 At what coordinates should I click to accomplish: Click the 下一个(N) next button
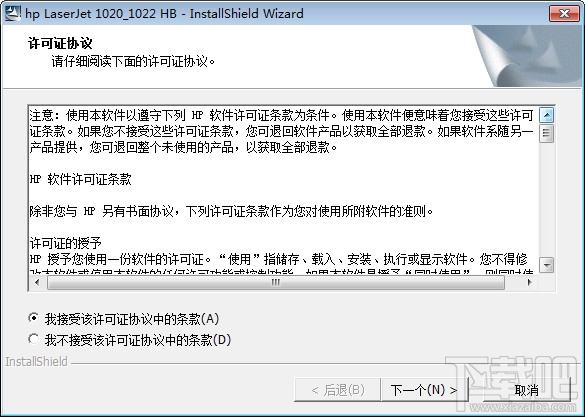click(424, 390)
